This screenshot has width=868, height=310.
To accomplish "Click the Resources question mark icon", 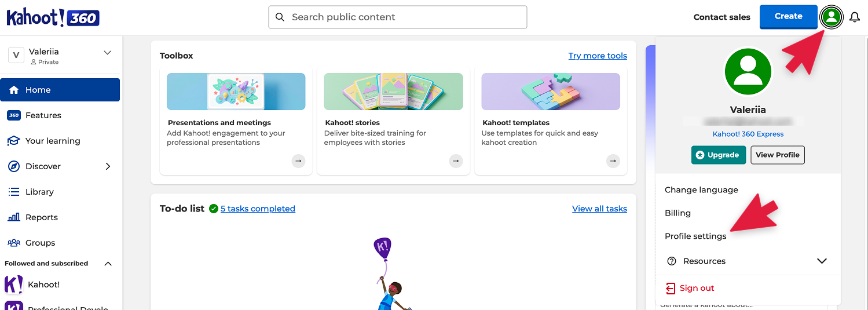I will (672, 261).
